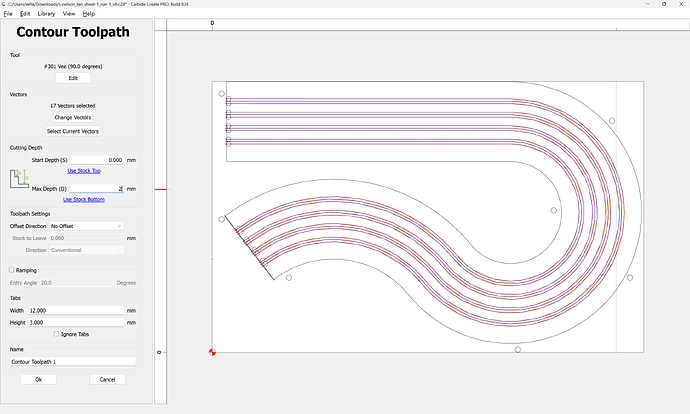This screenshot has height=414, width=690.
Task: Click the toolpath Name text field
Action: tap(72, 361)
